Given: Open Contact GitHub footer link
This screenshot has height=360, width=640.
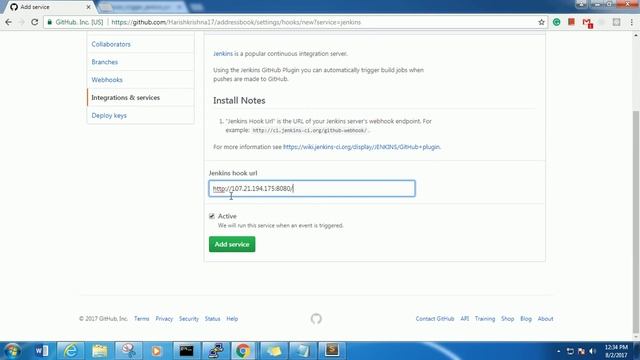Looking at the screenshot, I should point(435,319).
